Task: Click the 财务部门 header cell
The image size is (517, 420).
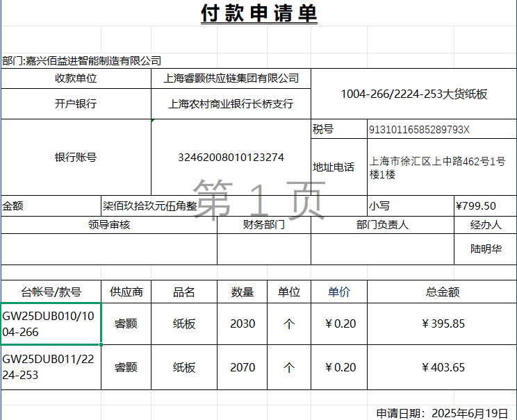Action: (263, 225)
